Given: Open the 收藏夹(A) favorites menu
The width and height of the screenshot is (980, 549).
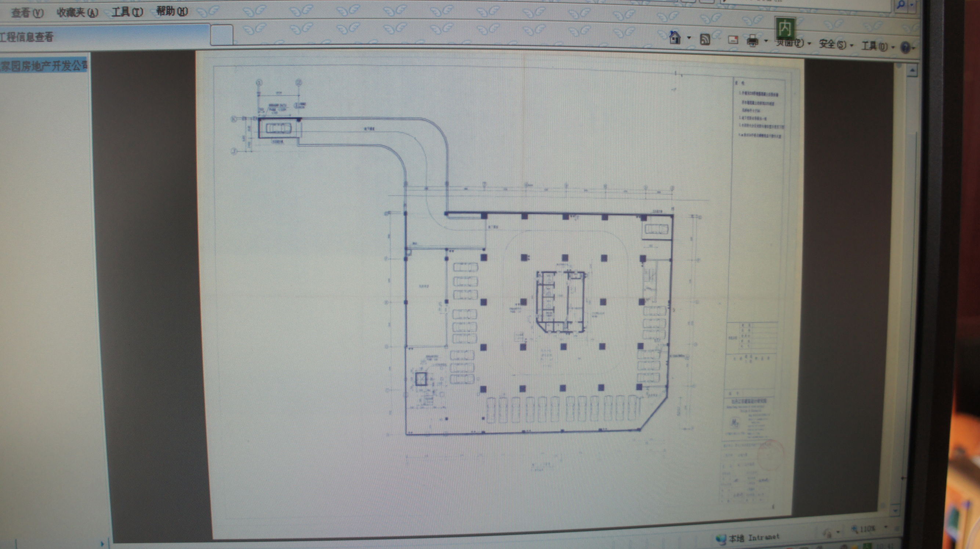Looking at the screenshot, I should click(77, 12).
